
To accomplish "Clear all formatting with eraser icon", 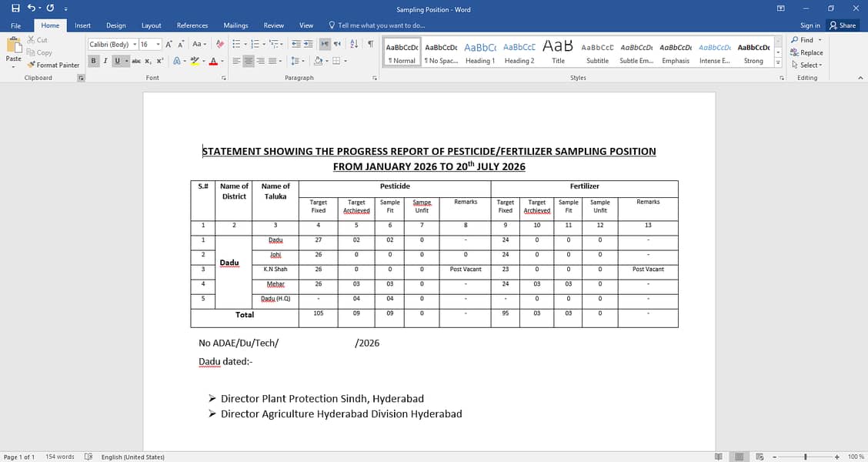I will 220,45.
